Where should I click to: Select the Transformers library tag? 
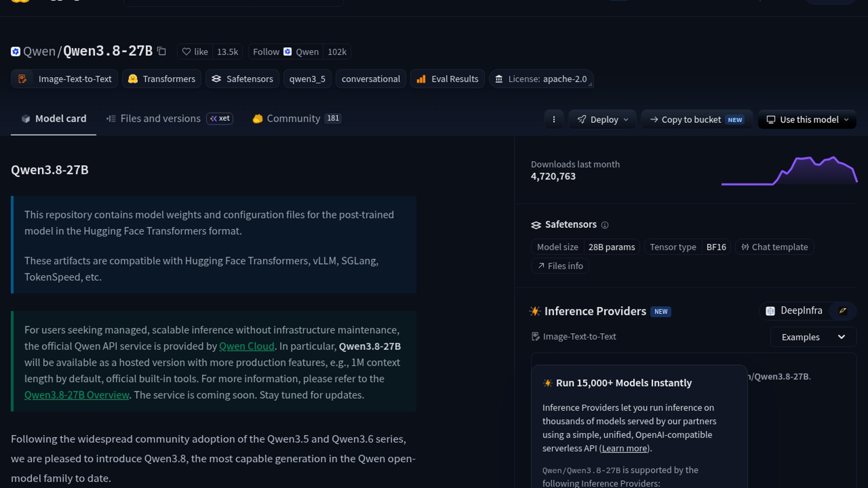(161, 79)
